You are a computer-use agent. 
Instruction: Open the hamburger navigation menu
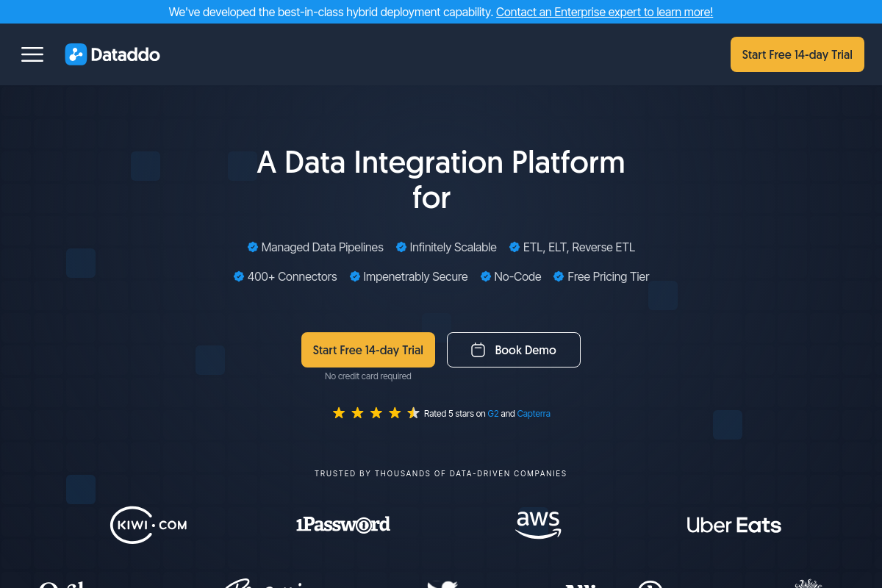click(32, 54)
